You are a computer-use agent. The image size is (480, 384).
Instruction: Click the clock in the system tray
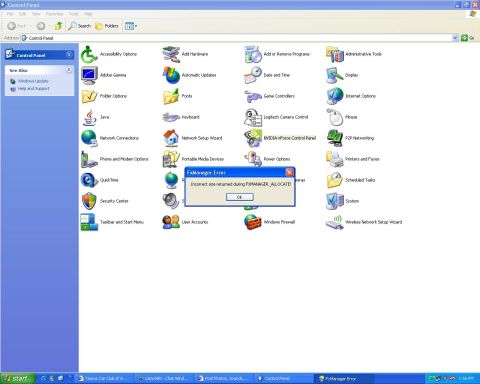466,379
